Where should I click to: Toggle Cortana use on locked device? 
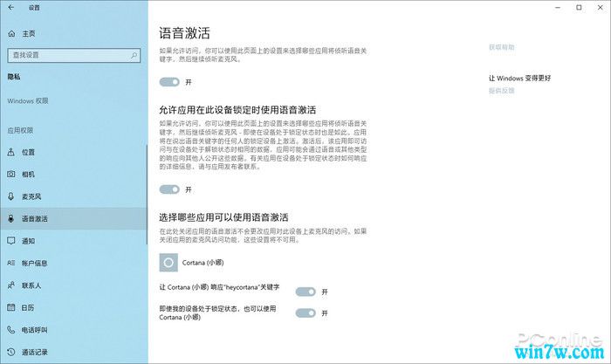point(305,313)
